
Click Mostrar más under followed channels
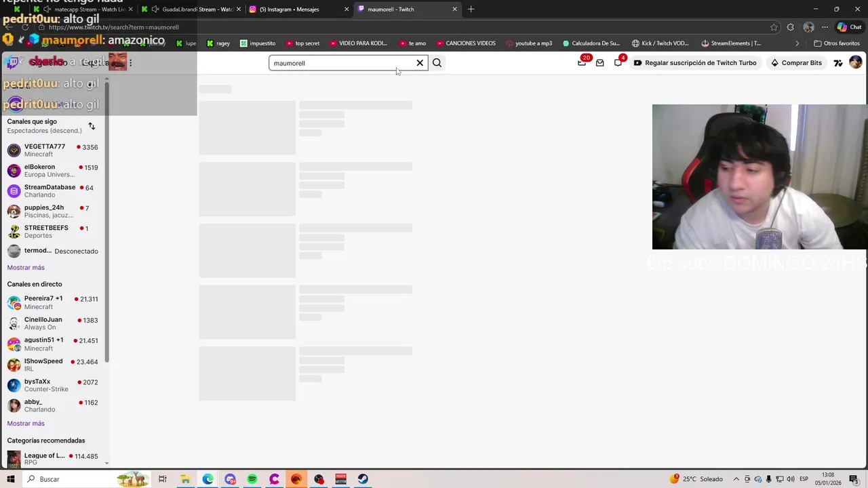pyautogui.click(x=26, y=268)
